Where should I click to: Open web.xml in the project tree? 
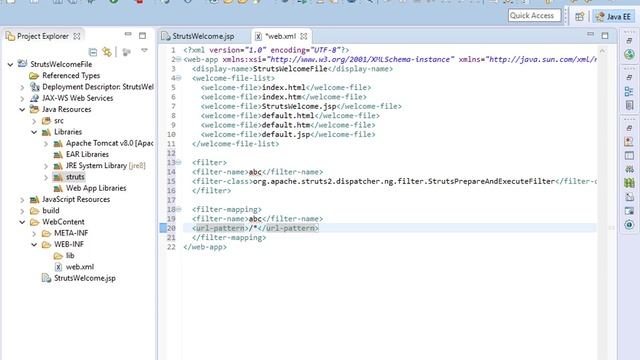click(80, 267)
